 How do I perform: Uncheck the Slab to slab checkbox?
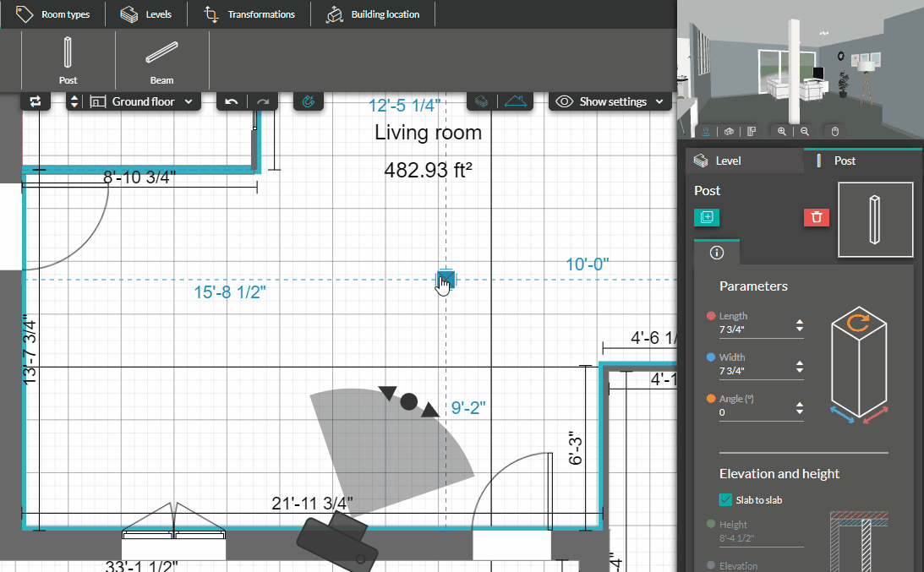(725, 500)
